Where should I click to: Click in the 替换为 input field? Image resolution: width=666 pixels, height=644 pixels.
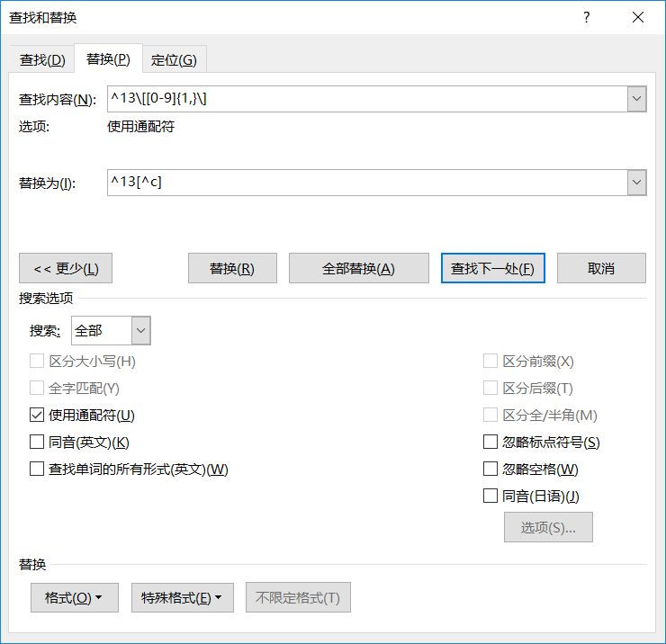click(x=367, y=183)
